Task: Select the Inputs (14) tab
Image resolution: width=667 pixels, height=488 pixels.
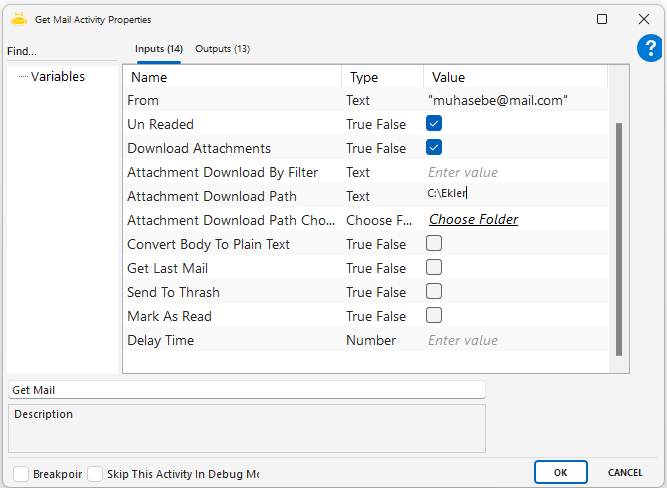Action: point(158,49)
